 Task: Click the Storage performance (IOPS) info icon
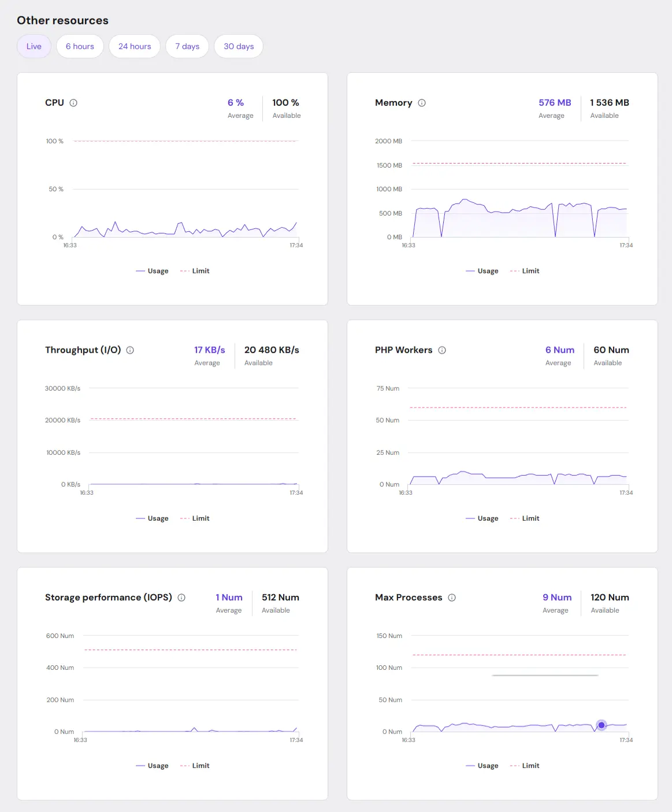coord(181,598)
